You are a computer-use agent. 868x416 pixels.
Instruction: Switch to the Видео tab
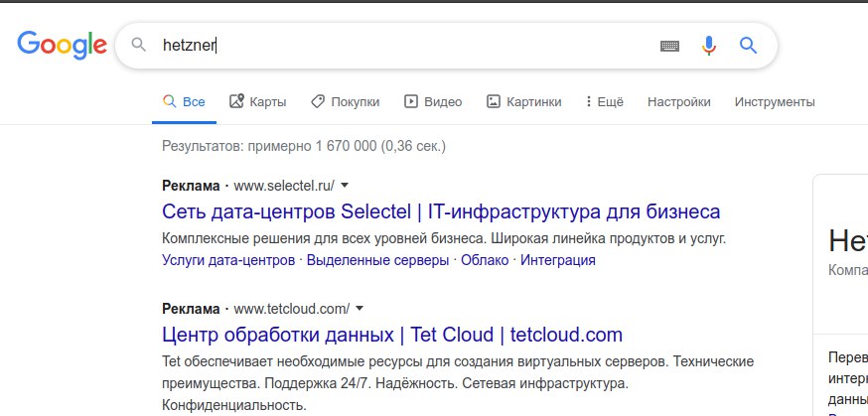coord(432,102)
